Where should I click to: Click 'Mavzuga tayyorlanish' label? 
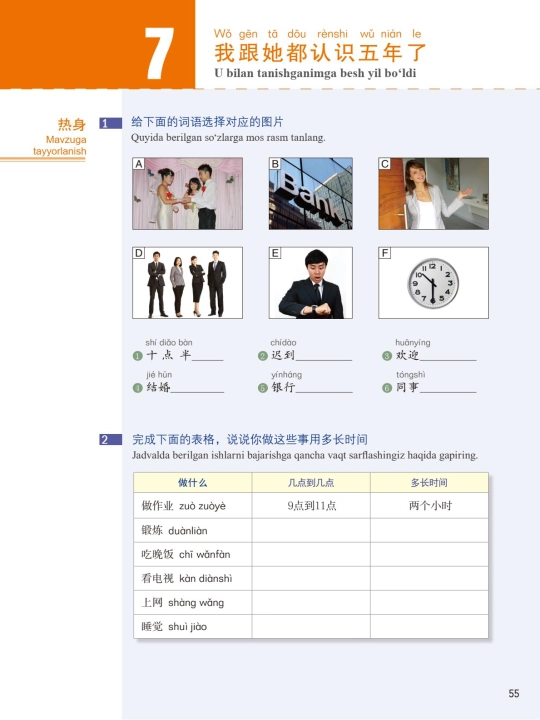pyautogui.click(x=60, y=146)
